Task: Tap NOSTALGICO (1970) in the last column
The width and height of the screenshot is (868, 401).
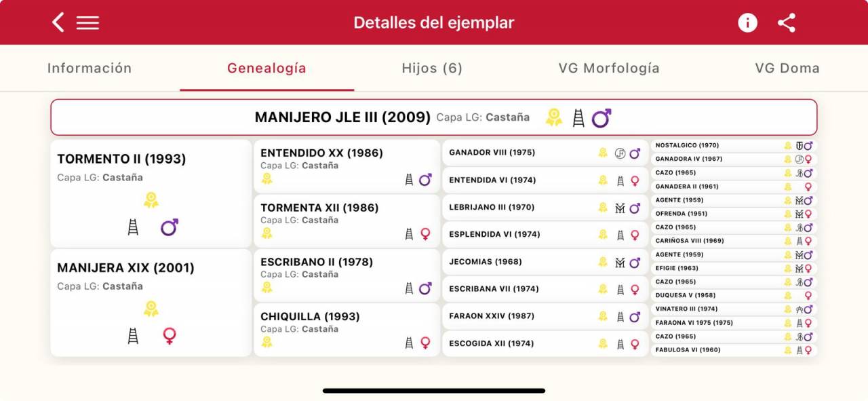Action: pyautogui.click(x=687, y=145)
